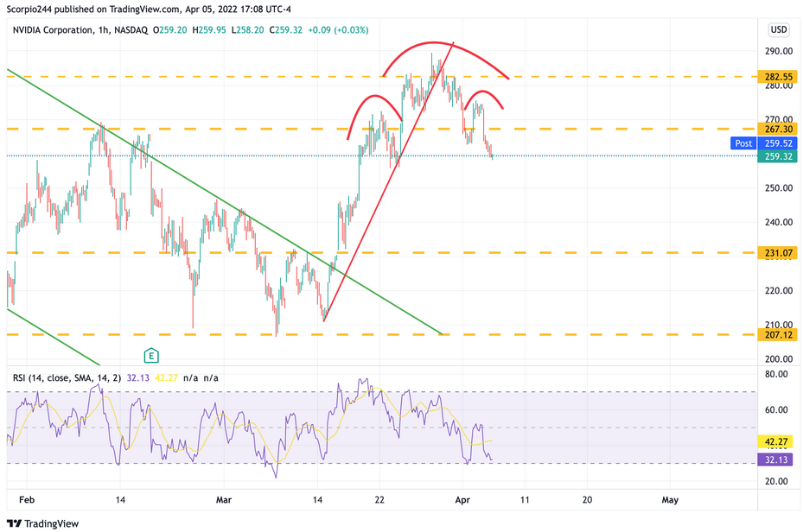Click the 250.00 price axis label
803x532 pixels.
click(779, 187)
